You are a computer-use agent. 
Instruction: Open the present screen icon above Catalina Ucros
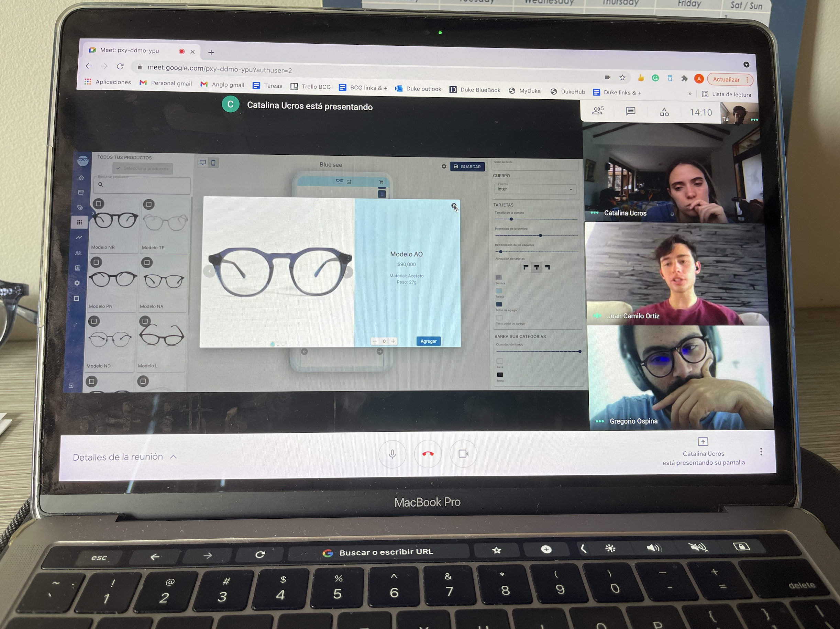click(703, 441)
